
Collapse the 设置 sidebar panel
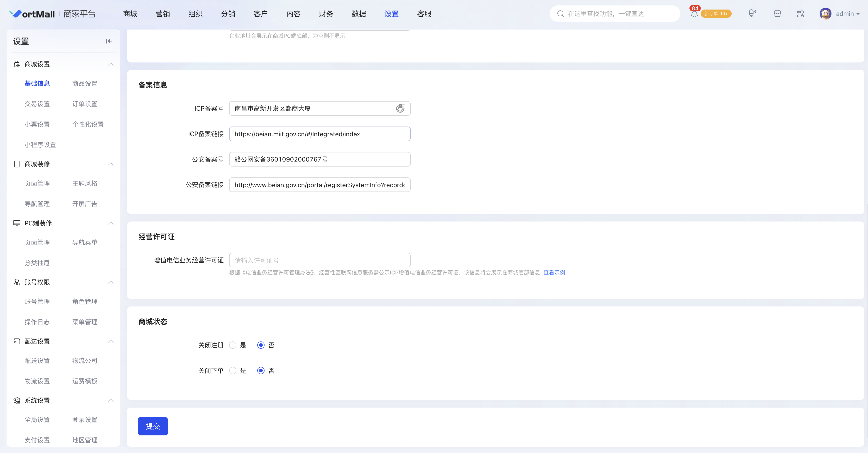point(108,41)
